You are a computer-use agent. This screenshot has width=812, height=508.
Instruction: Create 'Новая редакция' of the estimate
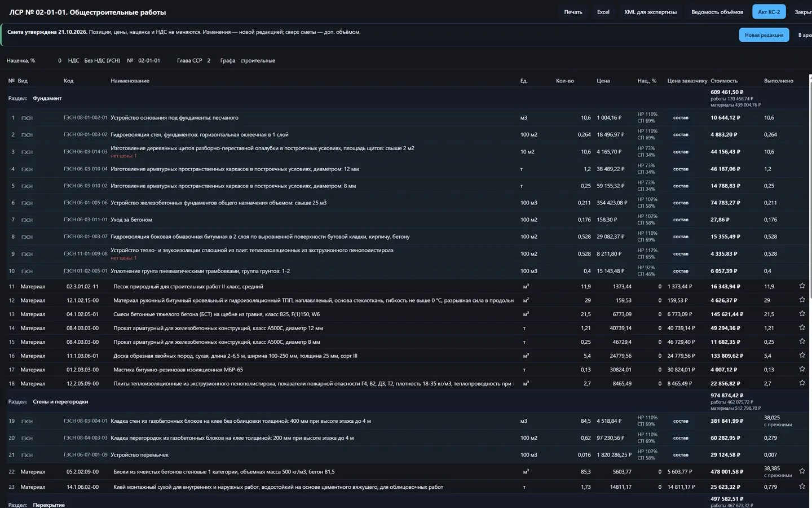(x=764, y=35)
